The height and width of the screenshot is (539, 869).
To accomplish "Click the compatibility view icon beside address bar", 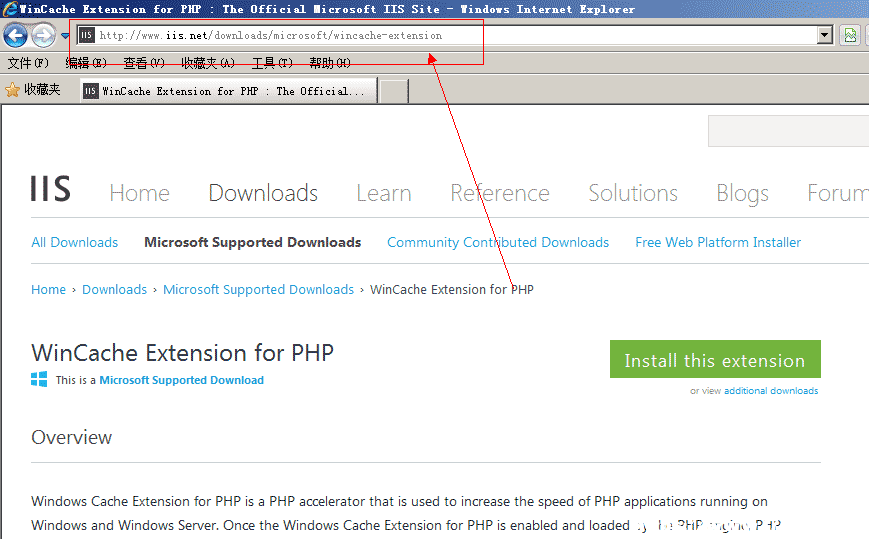I will [850, 35].
